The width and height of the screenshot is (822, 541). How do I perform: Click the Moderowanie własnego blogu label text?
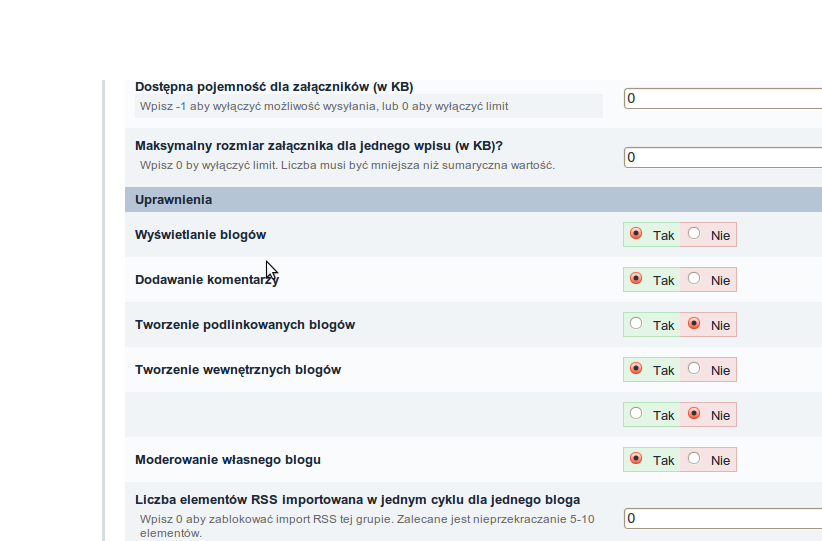(227, 460)
